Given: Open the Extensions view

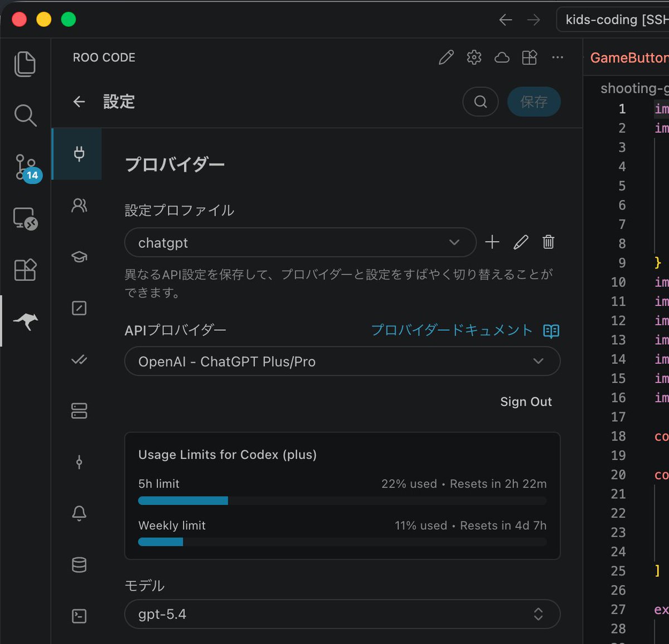Looking at the screenshot, I should [x=25, y=270].
